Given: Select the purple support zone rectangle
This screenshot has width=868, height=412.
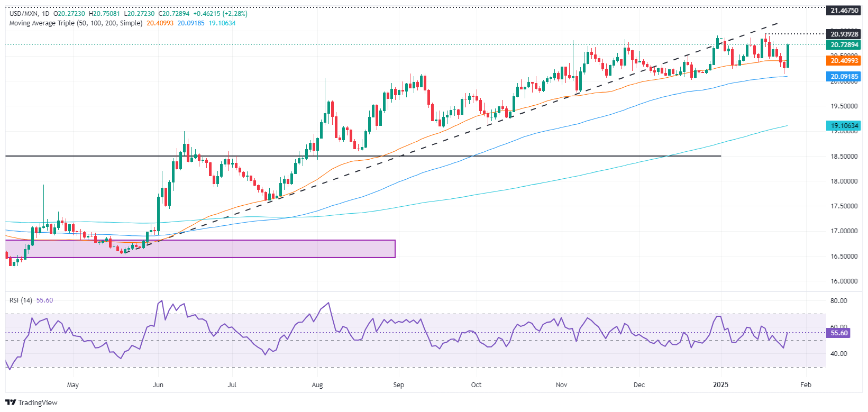Looking at the screenshot, I should (200, 249).
